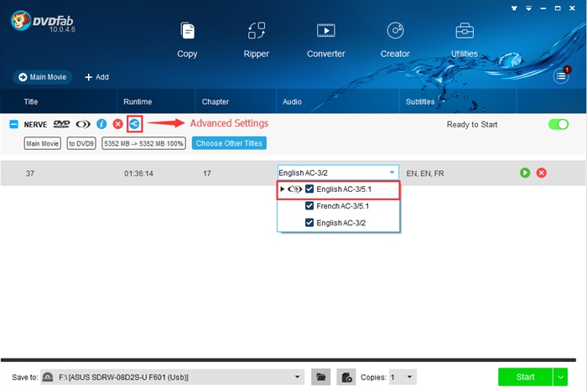Viewport: 587px width, 392px height.
Task: Open the task queue list icon
Action: (x=560, y=76)
